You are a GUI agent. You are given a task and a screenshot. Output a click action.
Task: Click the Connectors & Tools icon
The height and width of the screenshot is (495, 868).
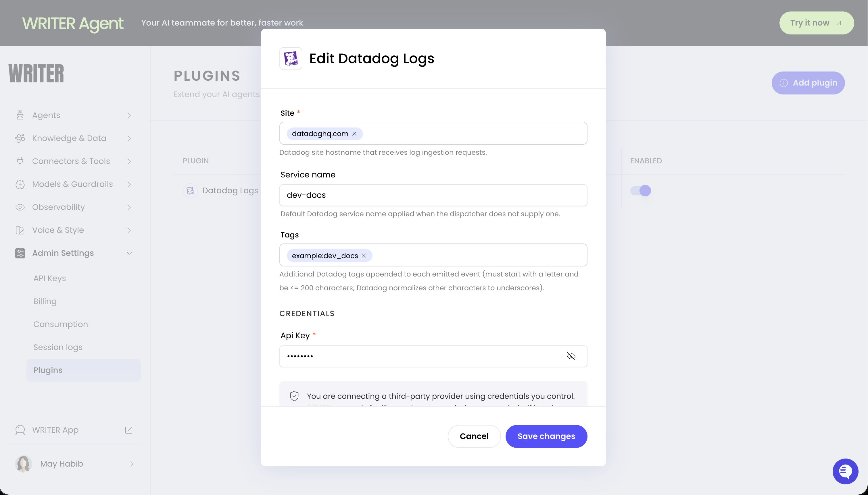tap(20, 161)
